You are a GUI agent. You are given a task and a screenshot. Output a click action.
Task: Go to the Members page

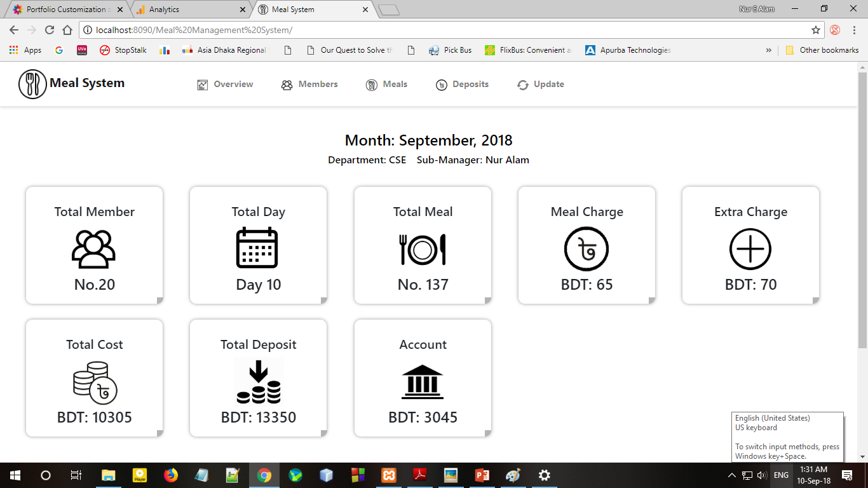[309, 85]
